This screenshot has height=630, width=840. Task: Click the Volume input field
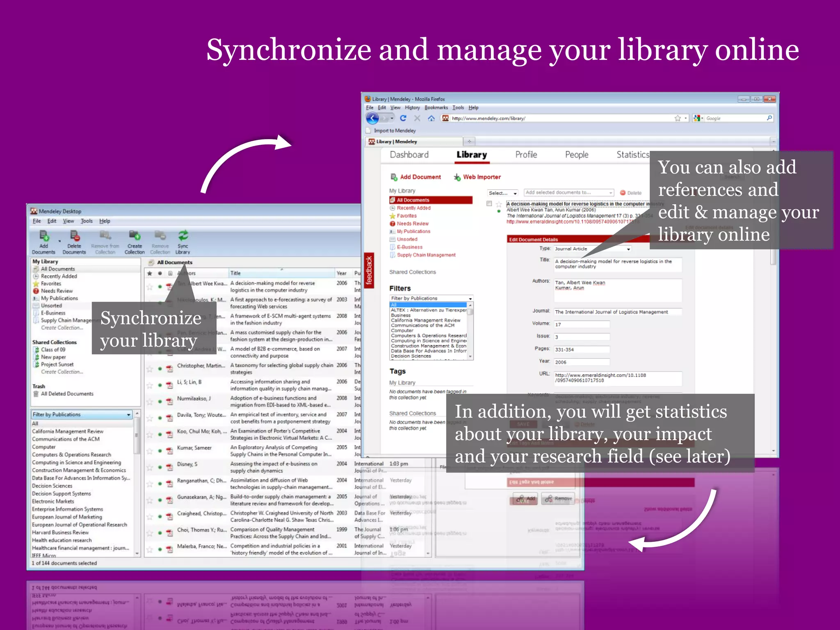point(581,324)
